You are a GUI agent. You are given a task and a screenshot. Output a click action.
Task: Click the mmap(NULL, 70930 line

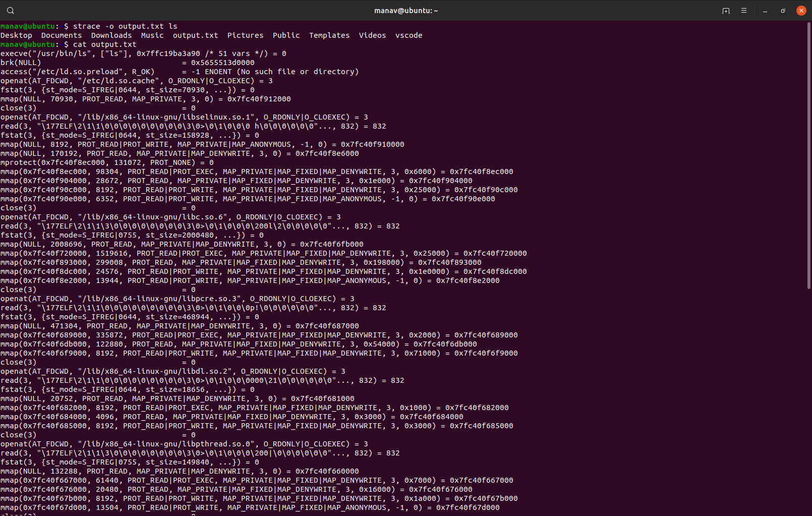pos(146,99)
